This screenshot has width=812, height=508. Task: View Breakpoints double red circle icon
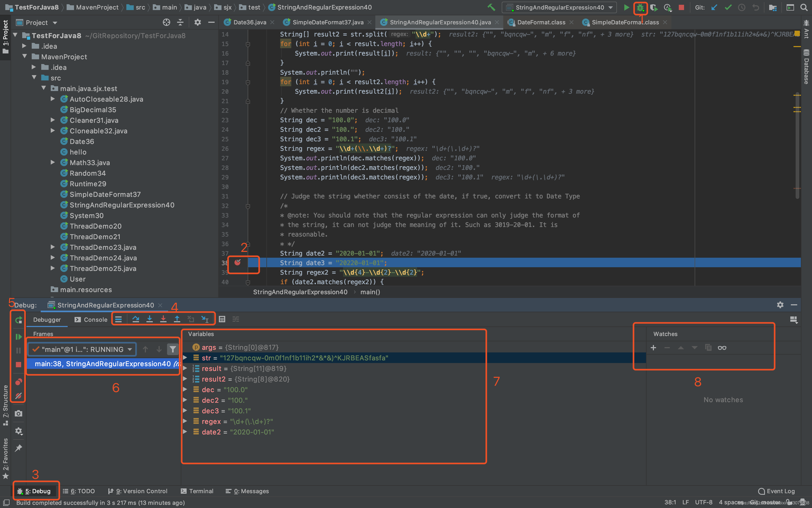pos(19,382)
